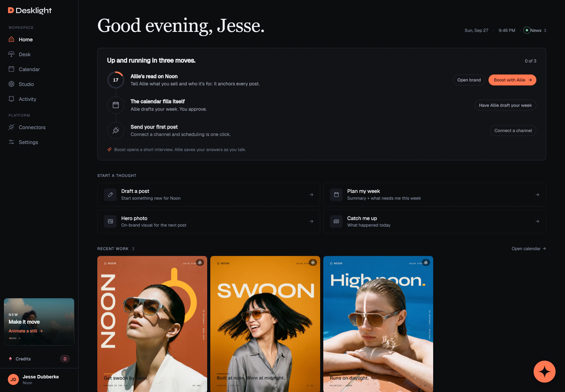Open the orange Allie sparkle floating button
The width and height of the screenshot is (565, 392).
coord(545,372)
